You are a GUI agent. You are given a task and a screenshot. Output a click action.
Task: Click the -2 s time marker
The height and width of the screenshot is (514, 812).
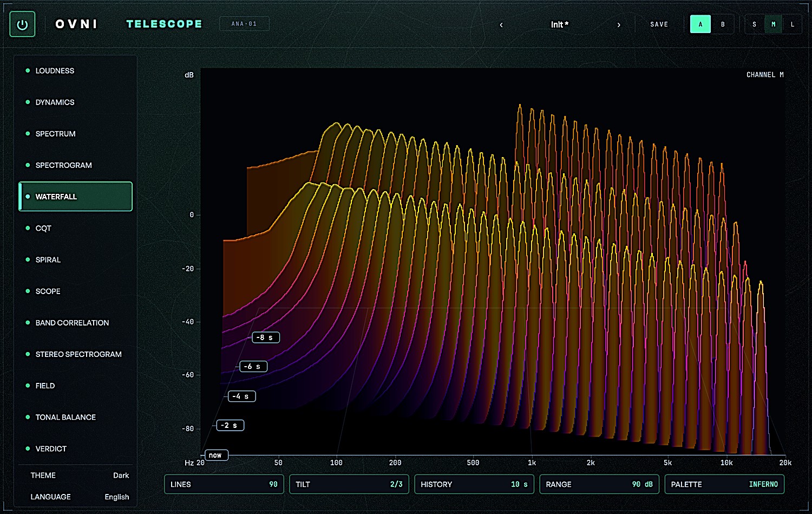(x=230, y=425)
